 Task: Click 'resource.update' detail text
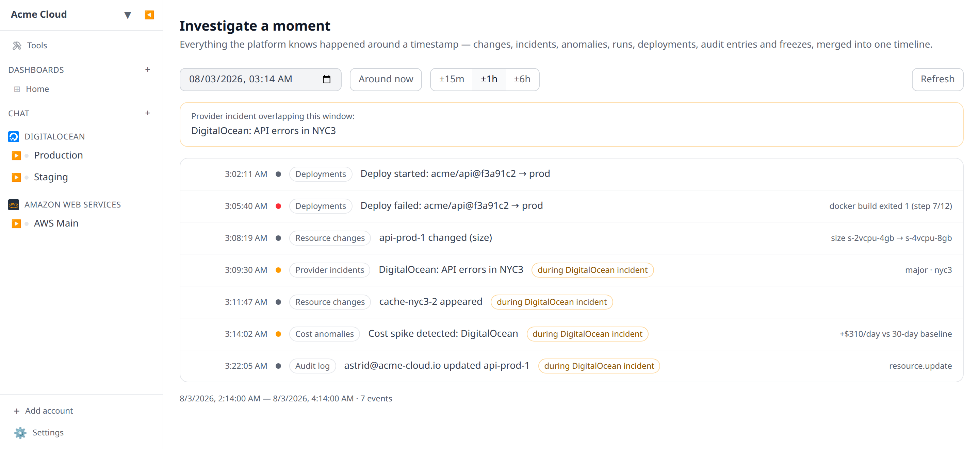(920, 366)
